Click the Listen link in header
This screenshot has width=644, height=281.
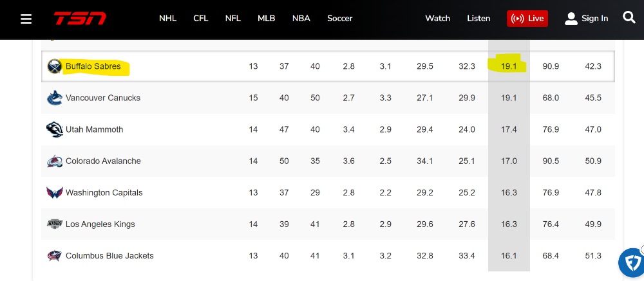[x=478, y=19]
